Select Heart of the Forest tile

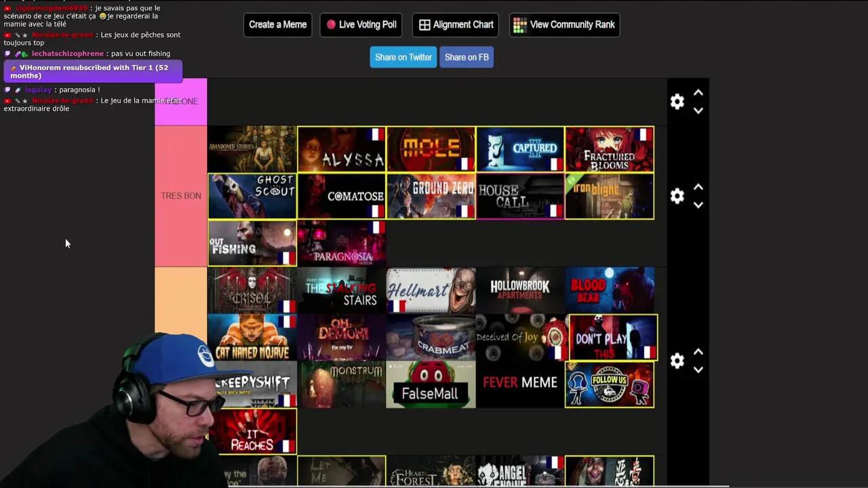pos(431,471)
